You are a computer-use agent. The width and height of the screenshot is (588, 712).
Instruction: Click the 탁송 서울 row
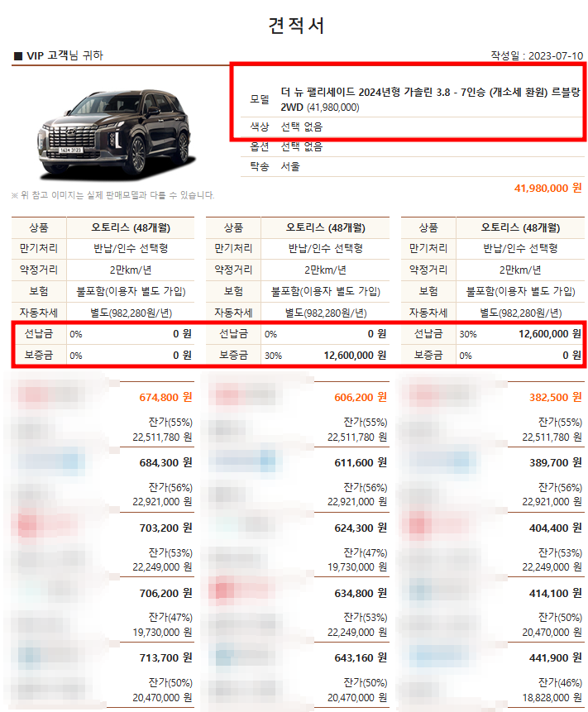(x=412, y=166)
